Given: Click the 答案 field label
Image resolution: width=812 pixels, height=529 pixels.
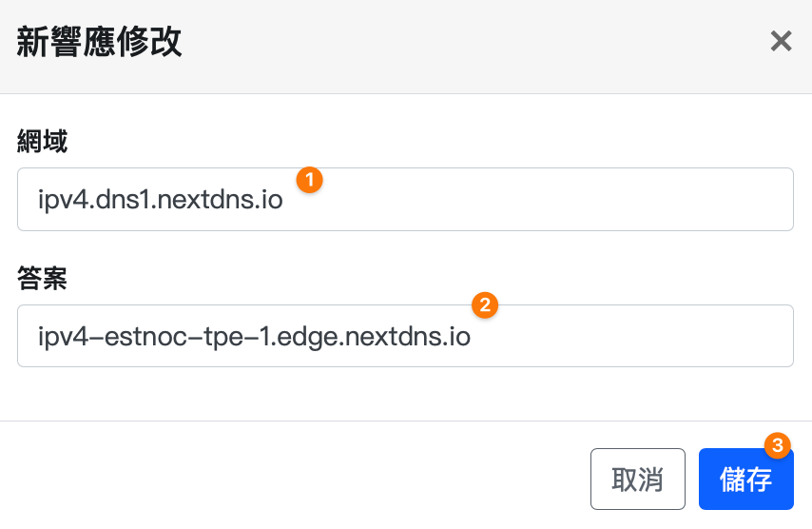Looking at the screenshot, I should [43, 278].
